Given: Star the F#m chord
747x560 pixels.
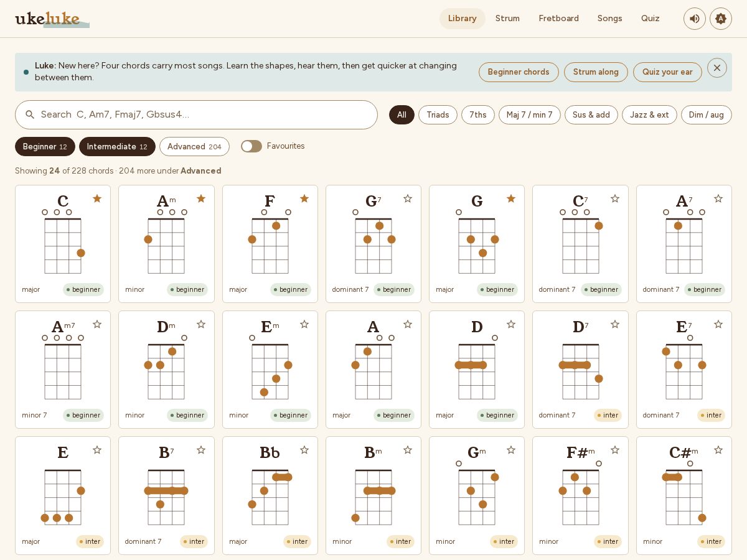Looking at the screenshot, I should point(615,450).
